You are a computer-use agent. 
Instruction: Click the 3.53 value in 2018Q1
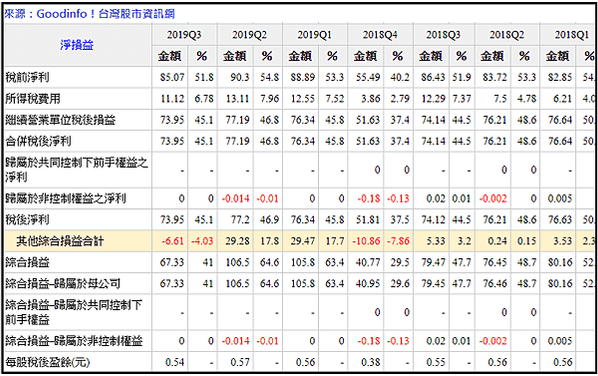click(x=563, y=241)
